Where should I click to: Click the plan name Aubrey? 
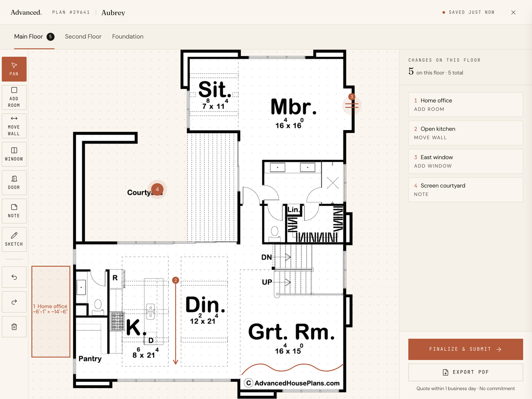coord(113,13)
